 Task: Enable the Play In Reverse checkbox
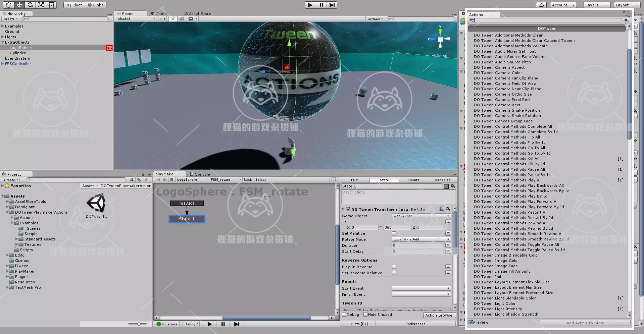[x=394, y=267]
